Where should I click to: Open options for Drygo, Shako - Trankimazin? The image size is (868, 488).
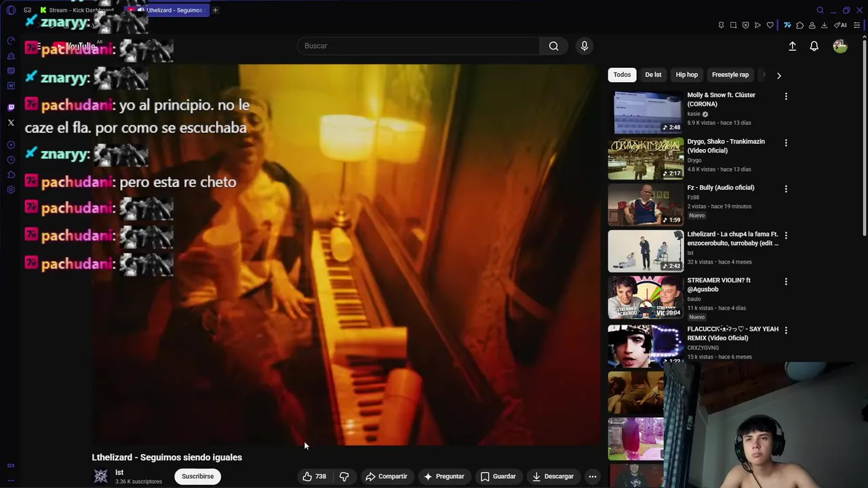tap(786, 143)
